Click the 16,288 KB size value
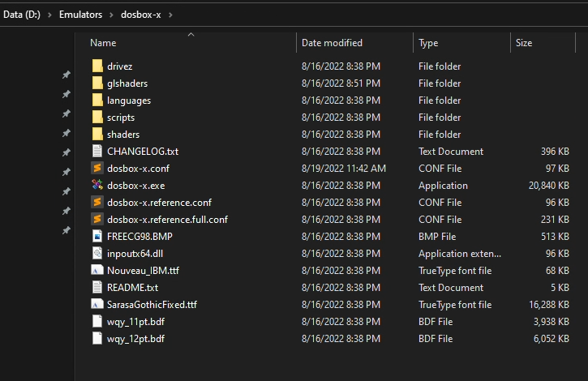588x381 pixels. click(549, 305)
